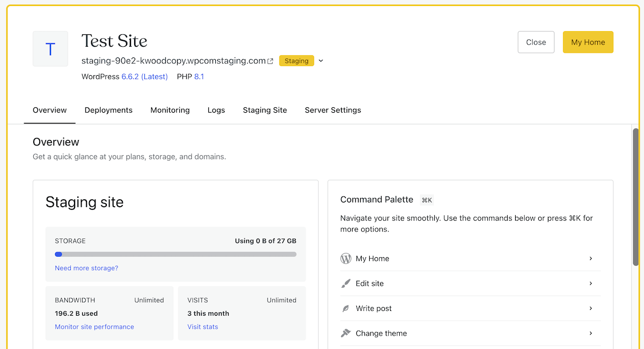644x349 pixels.
Task: Switch to the Overview tab
Action: [x=50, y=110]
